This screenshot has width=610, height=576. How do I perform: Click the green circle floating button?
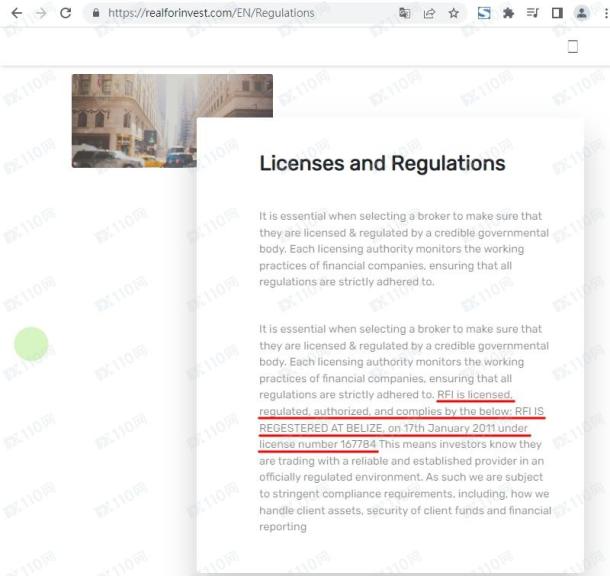click(x=31, y=344)
